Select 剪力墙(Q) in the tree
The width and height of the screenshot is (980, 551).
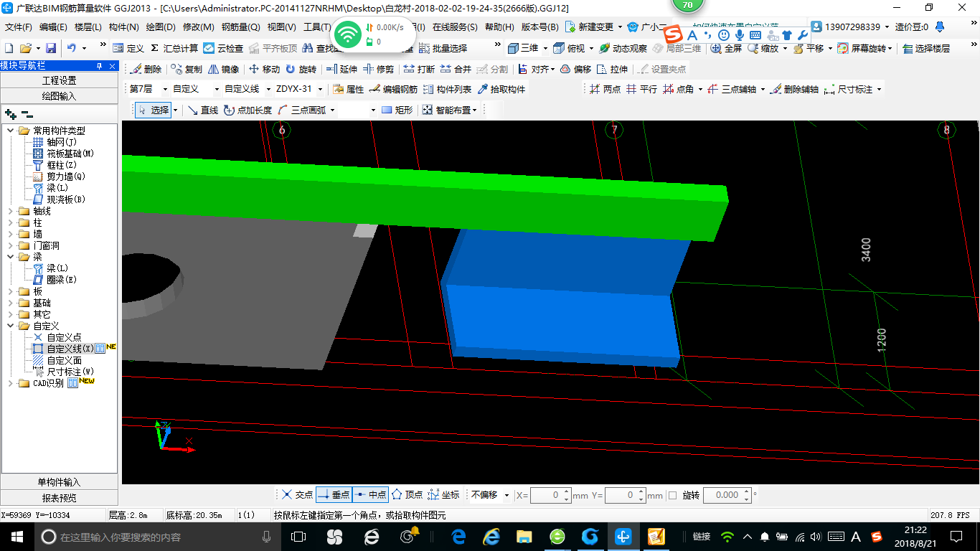(x=66, y=176)
